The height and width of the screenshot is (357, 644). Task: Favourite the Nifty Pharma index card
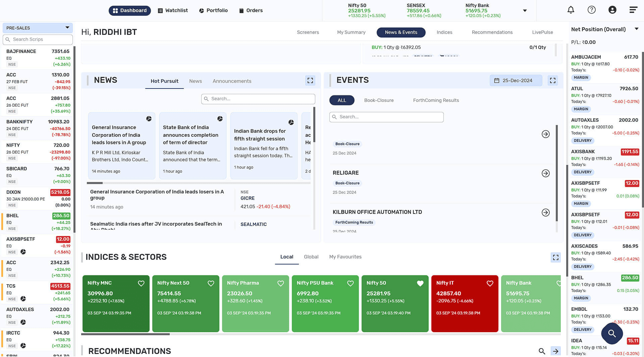281,283
